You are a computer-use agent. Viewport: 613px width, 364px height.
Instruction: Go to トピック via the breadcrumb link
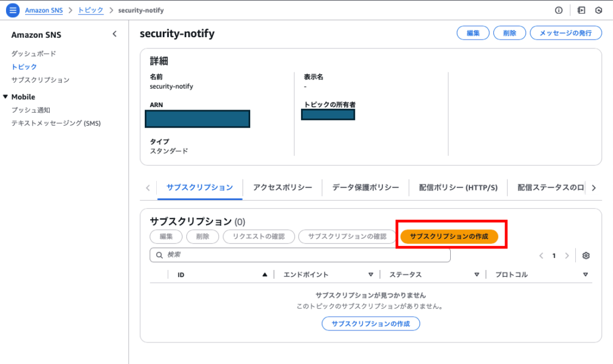point(90,10)
